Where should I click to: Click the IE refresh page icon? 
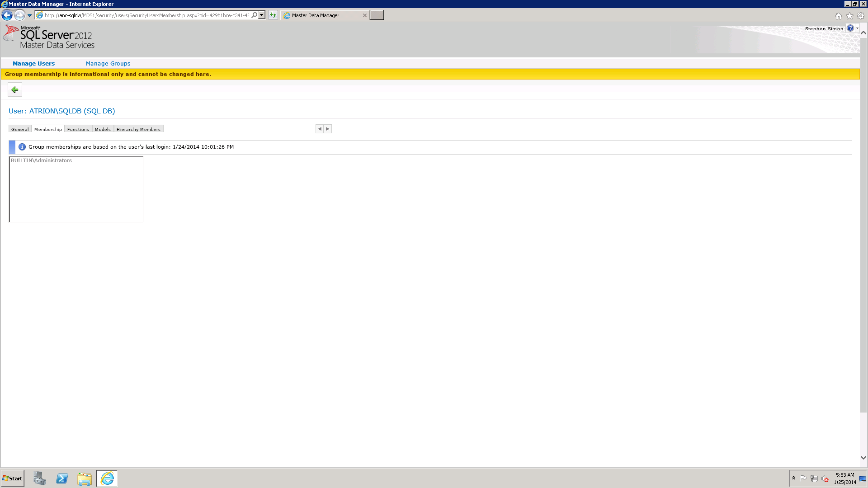click(273, 15)
